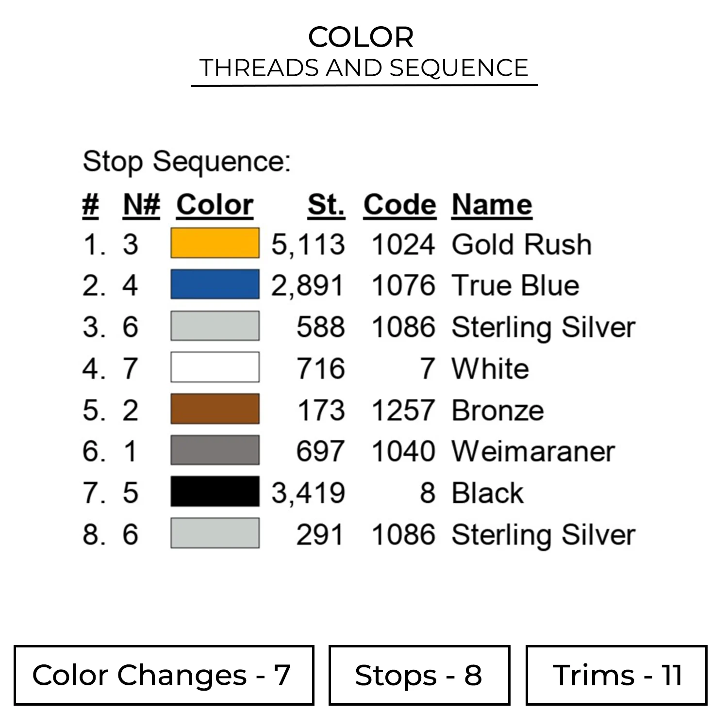Click the first Sterling Silver swatch
The height and width of the screenshot is (728, 728).
[x=215, y=326]
